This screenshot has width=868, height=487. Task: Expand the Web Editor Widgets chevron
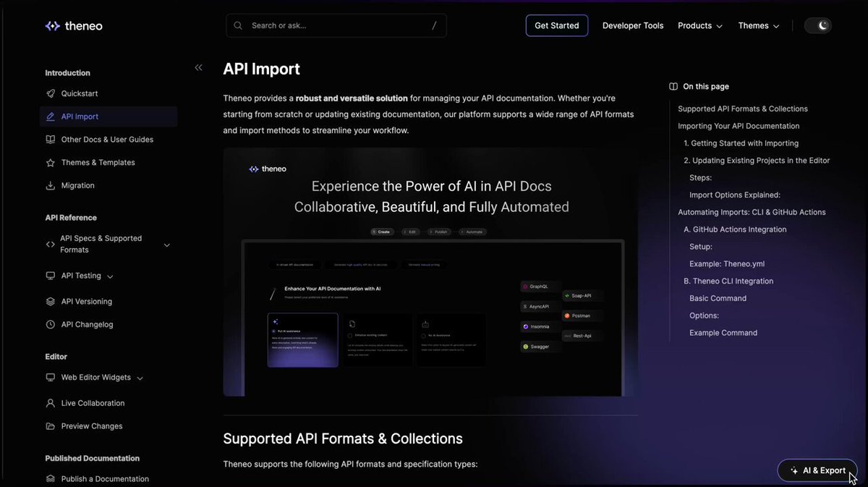click(140, 378)
